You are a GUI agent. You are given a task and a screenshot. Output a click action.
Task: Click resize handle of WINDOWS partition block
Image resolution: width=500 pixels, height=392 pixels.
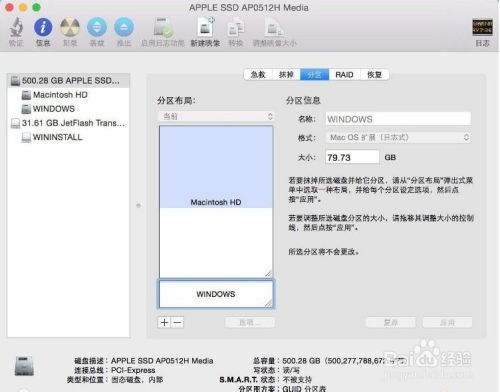click(x=269, y=303)
